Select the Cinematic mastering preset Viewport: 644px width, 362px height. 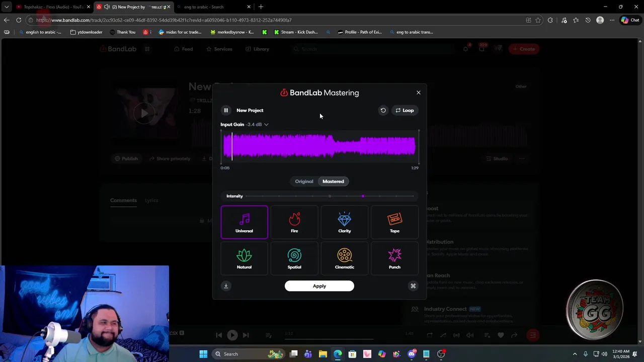tap(345, 258)
